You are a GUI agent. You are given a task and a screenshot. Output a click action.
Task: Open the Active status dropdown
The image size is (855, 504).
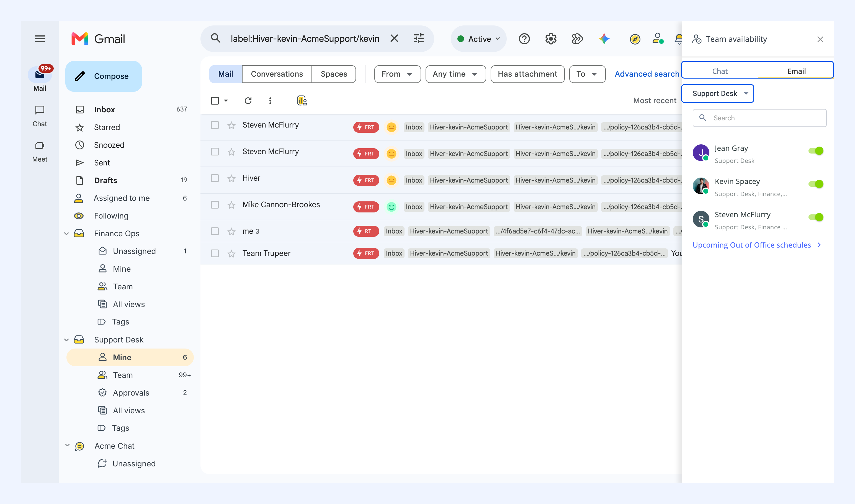[x=479, y=39]
